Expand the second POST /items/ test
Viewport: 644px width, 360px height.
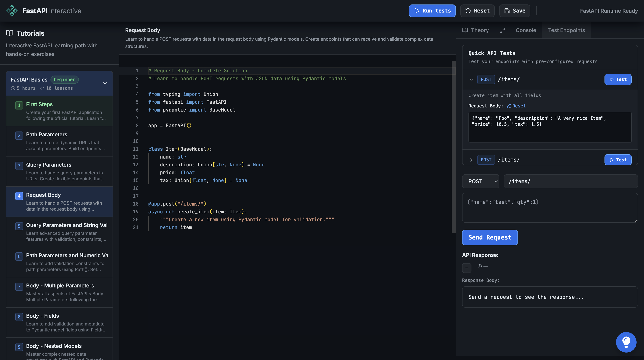(x=471, y=160)
